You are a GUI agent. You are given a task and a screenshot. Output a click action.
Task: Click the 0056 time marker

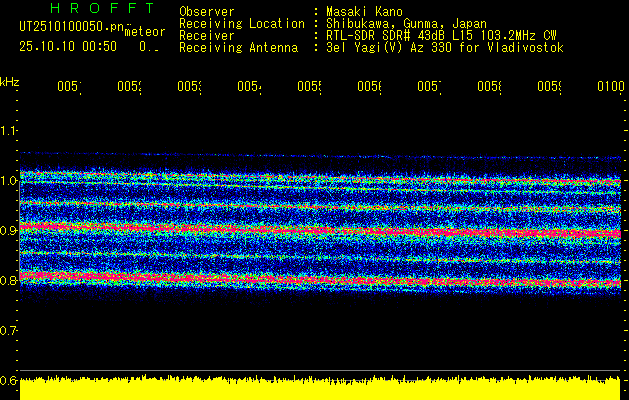[369, 86]
